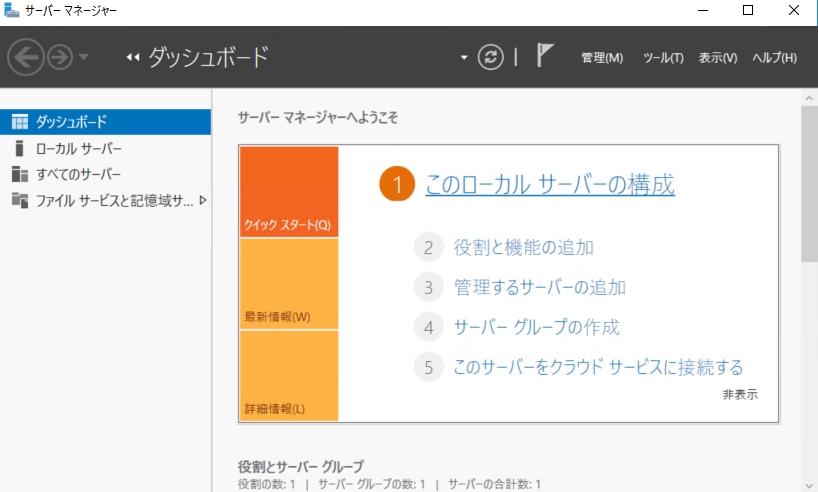Select すべてのサーバー in the sidebar

point(105,174)
